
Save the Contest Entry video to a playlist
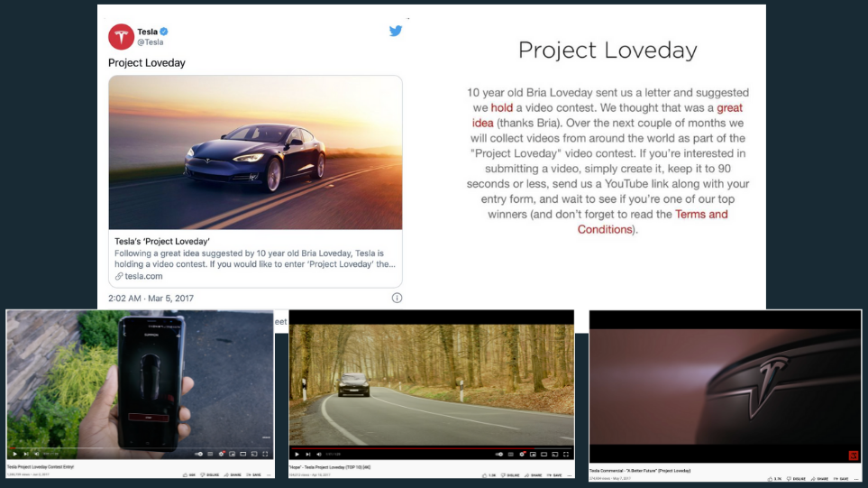[x=253, y=474]
